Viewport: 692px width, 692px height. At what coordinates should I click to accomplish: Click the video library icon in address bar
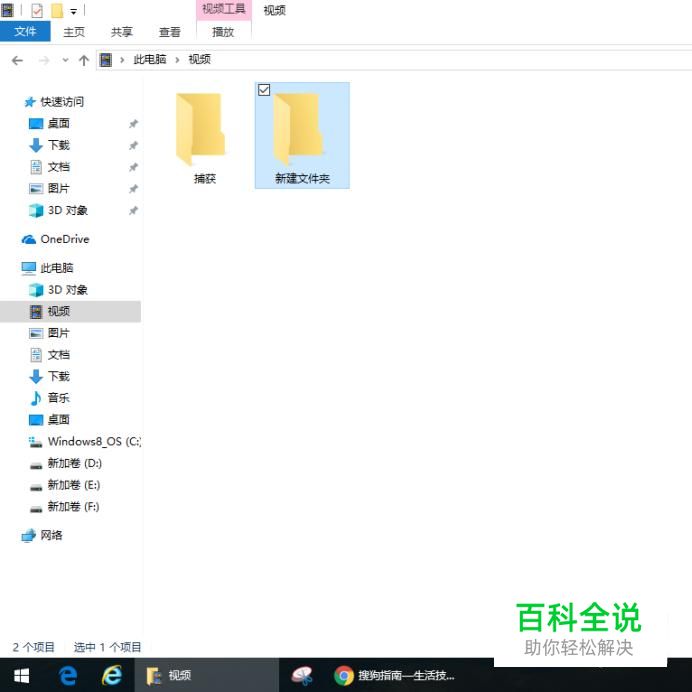pyautogui.click(x=106, y=60)
